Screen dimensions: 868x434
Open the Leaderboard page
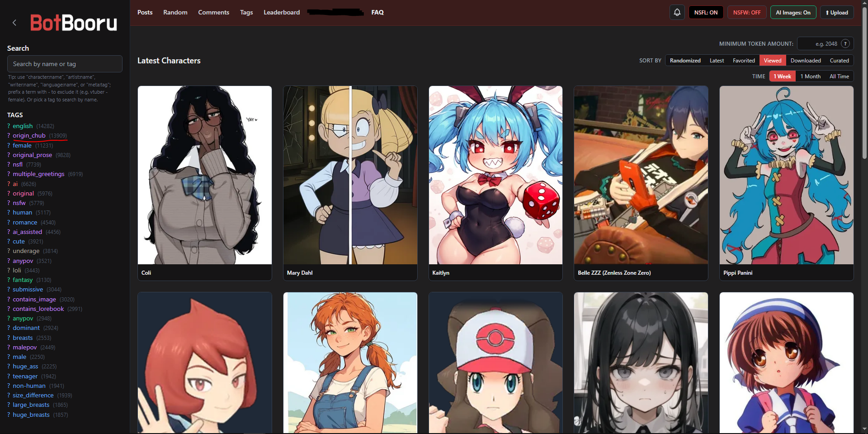point(282,12)
